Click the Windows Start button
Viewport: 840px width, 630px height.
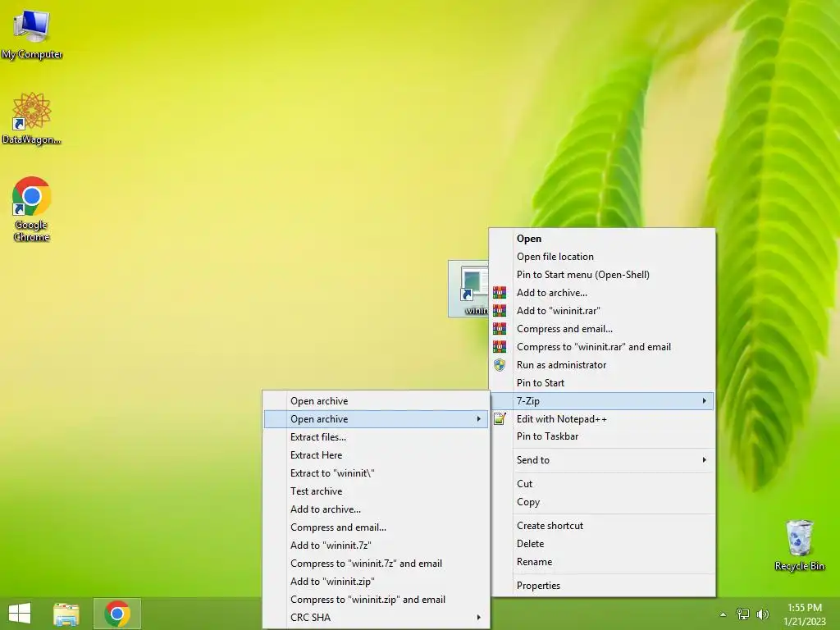(20, 614)
